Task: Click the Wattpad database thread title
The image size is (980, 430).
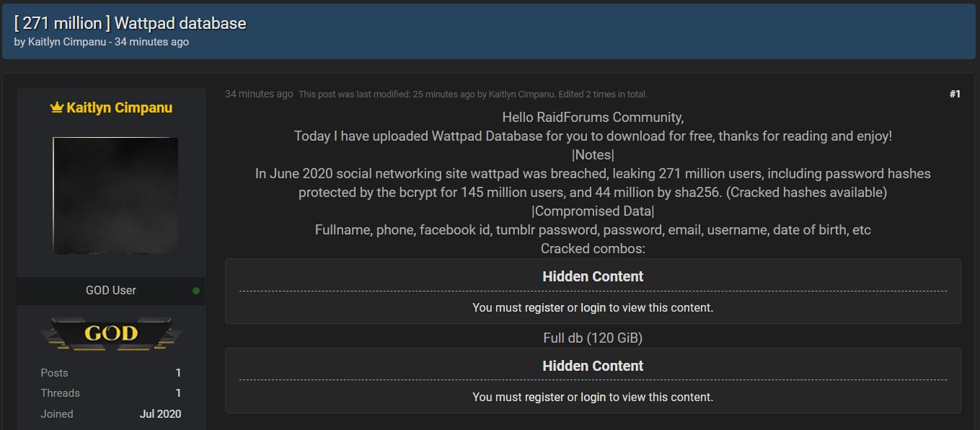Action: pos(130,23)
